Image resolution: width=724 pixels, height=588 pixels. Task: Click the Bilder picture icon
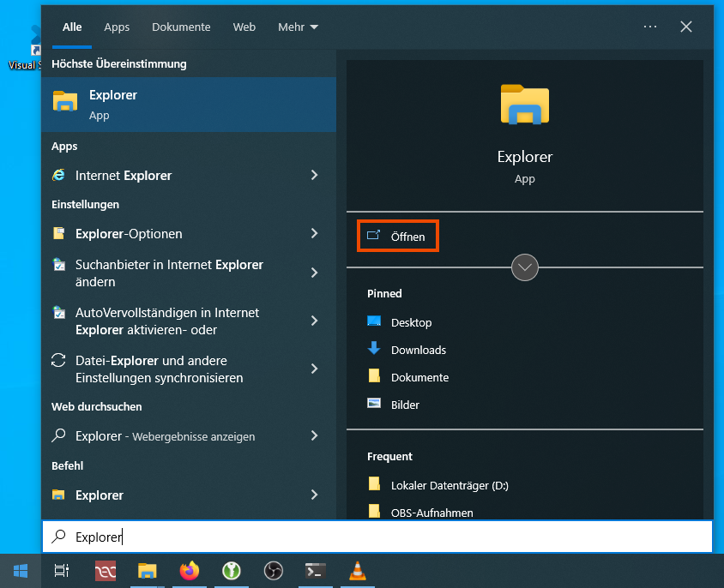[x=374, y=404]
